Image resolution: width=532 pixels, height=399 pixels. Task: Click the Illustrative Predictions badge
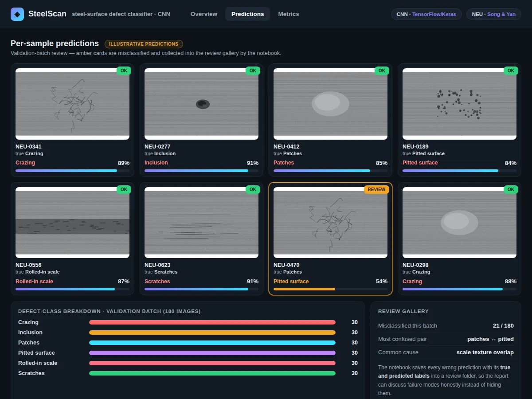click(x=144, y=44)
